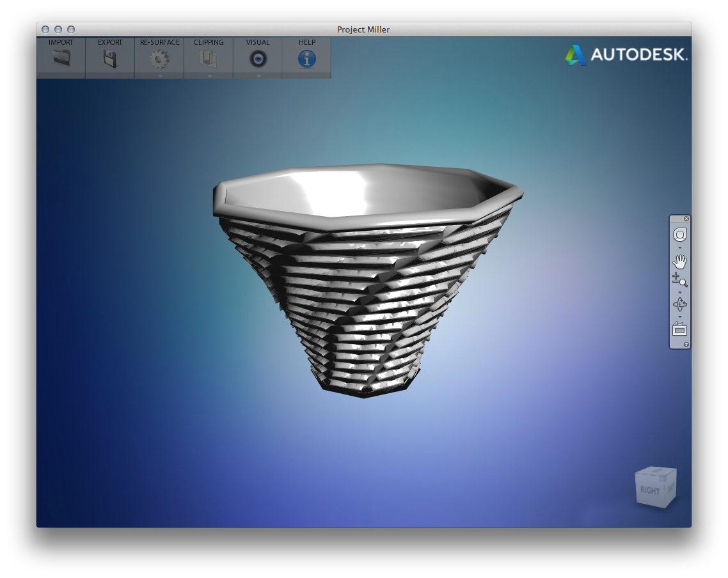Expand the RE-SURFACE options arrow
The height and width of the screenshot is (578, 728).
pyautogui.click(x=159, y=75)
